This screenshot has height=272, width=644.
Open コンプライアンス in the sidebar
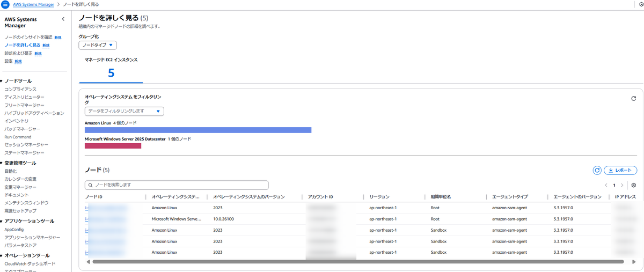click(x=20, y=89)
